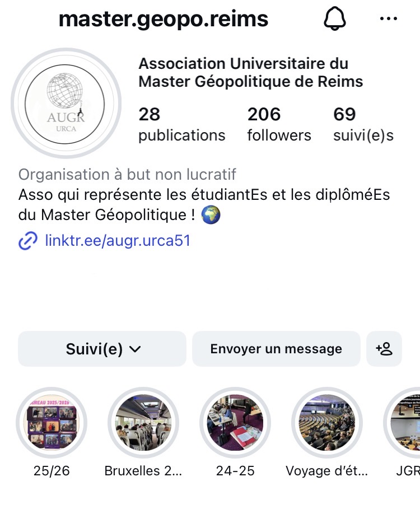Tap the notification bell icon

pos(335,20)
